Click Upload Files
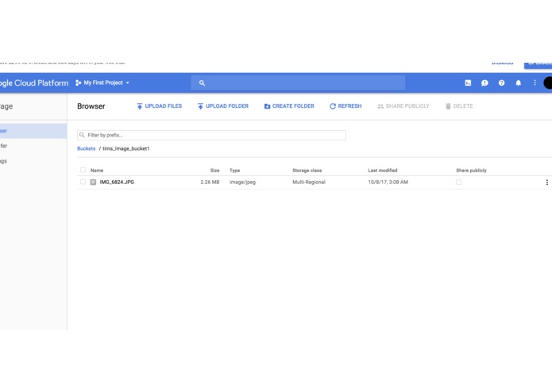The width and height of the screenshot is (552, 392). 159,106
